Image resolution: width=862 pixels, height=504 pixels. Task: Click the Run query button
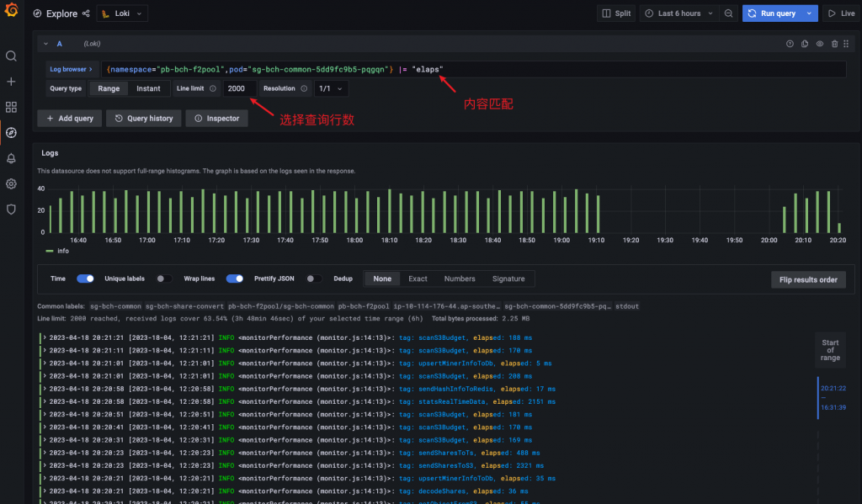pos(773,13)
